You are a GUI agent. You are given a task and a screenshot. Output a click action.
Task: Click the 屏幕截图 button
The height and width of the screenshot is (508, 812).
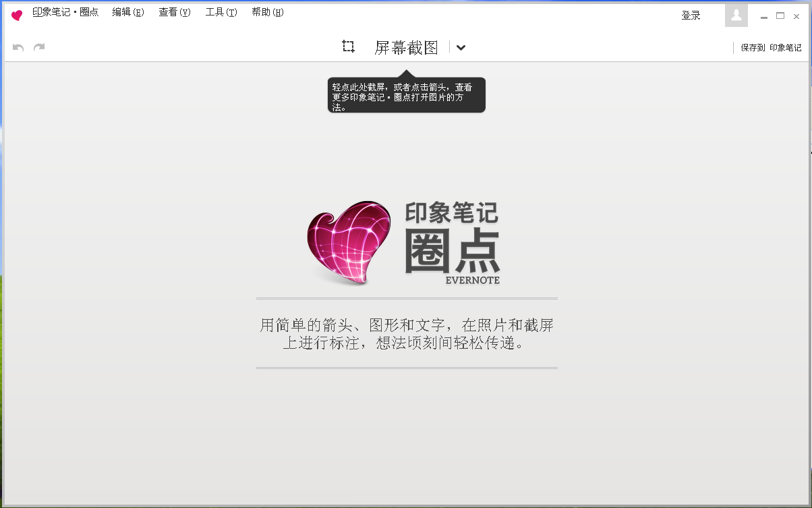click(407, 47)
